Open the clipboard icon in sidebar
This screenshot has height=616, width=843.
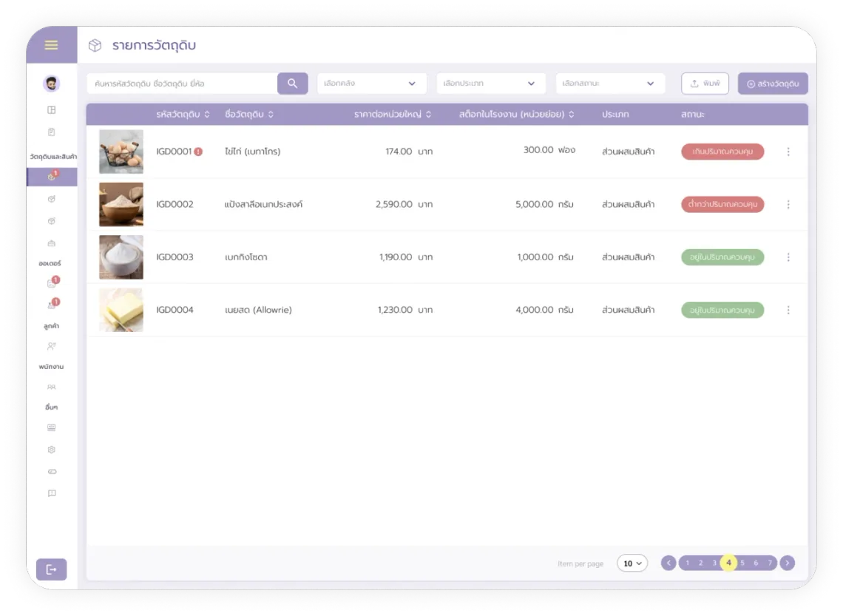click(52, 132)
